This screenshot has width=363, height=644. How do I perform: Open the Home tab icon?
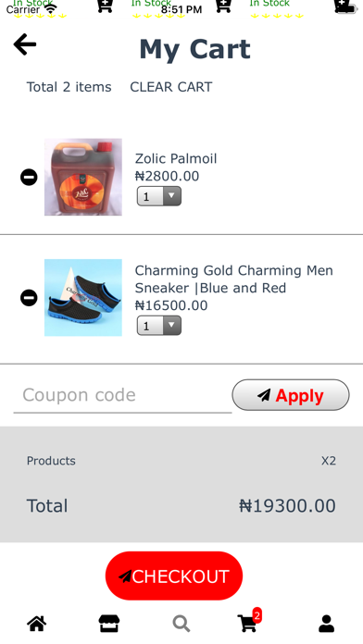point(37,624)
